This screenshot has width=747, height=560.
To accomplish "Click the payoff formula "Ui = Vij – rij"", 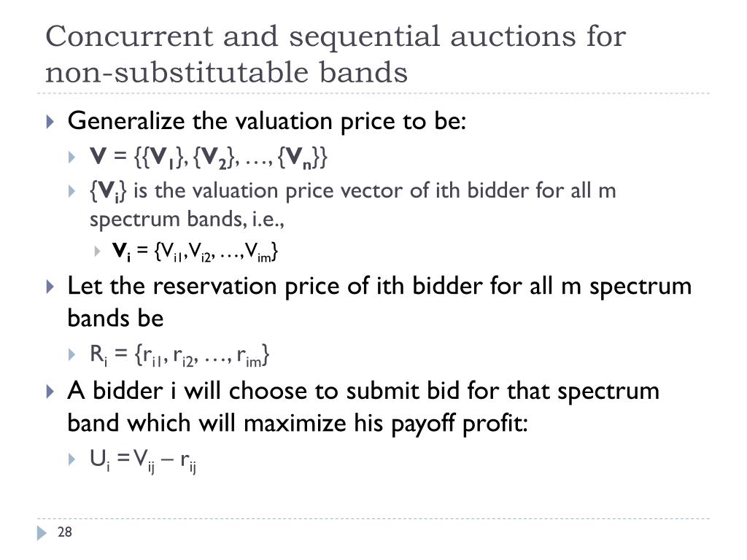I will [144, 459].
